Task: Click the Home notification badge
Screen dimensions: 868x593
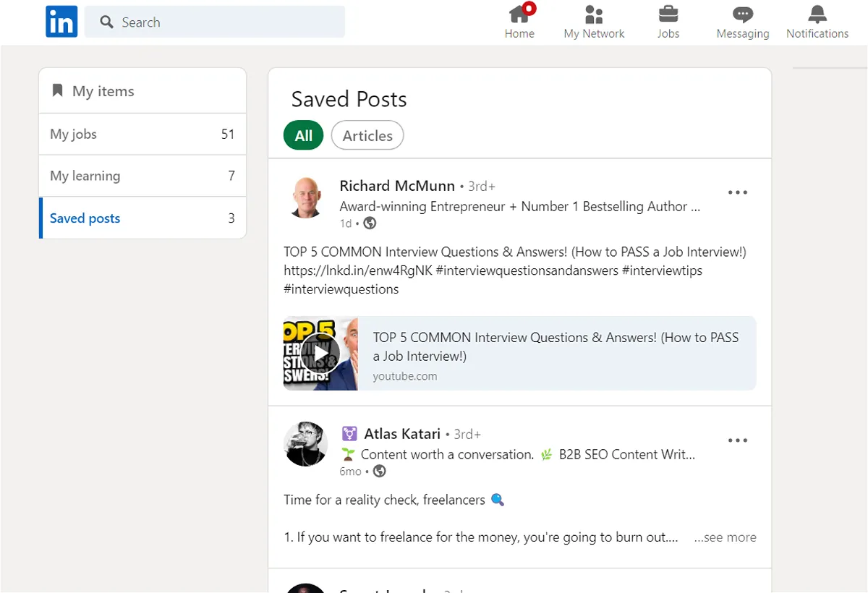Action: pyautogui.click(x=529, y=9)
